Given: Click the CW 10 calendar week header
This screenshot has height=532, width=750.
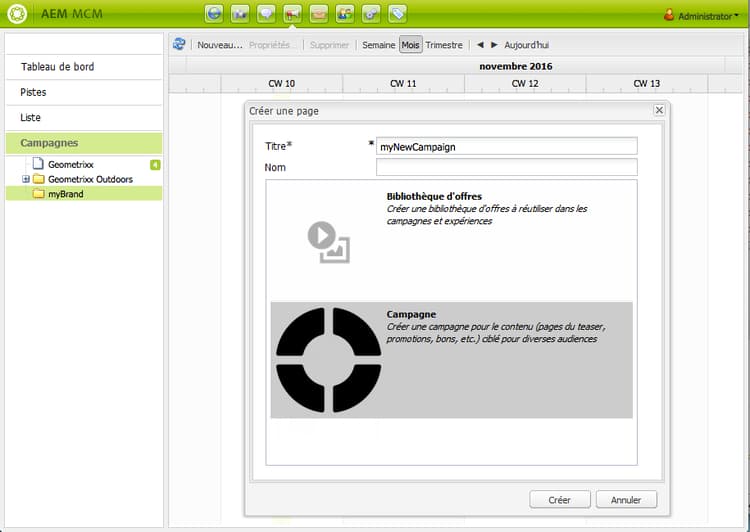Looking at the screenshot, I should [x=282, y=83].
